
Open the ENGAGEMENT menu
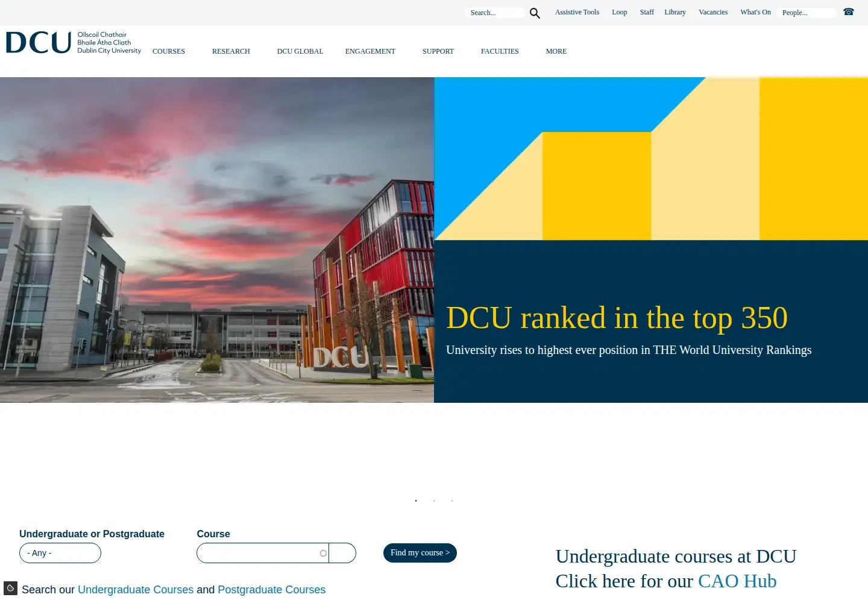[370, 51]
